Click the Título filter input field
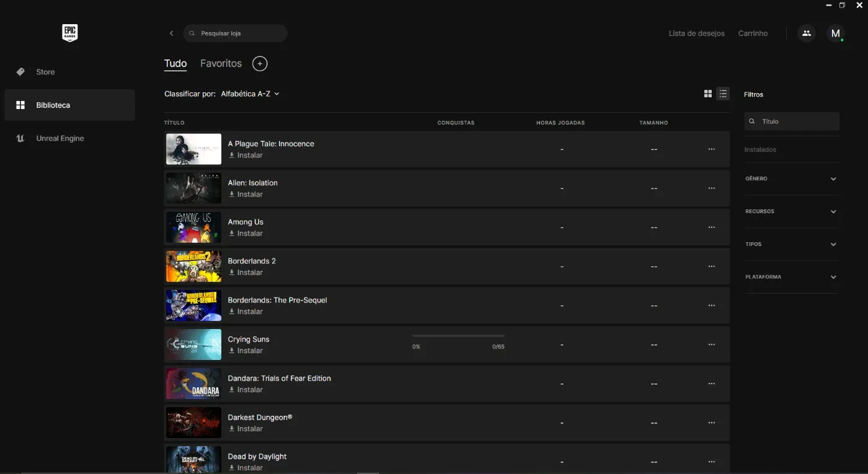This screenshot has width=868, height=474. [792, 121]
